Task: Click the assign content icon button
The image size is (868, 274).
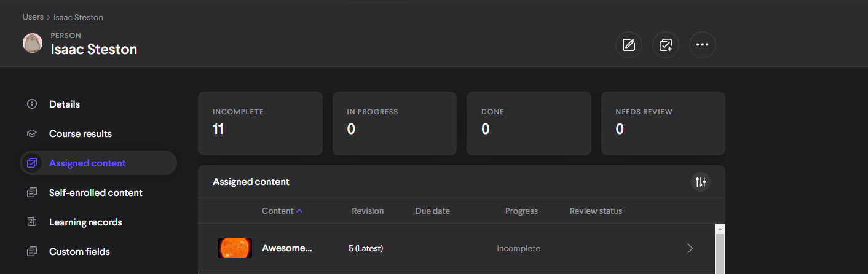Action: (665, 45)
